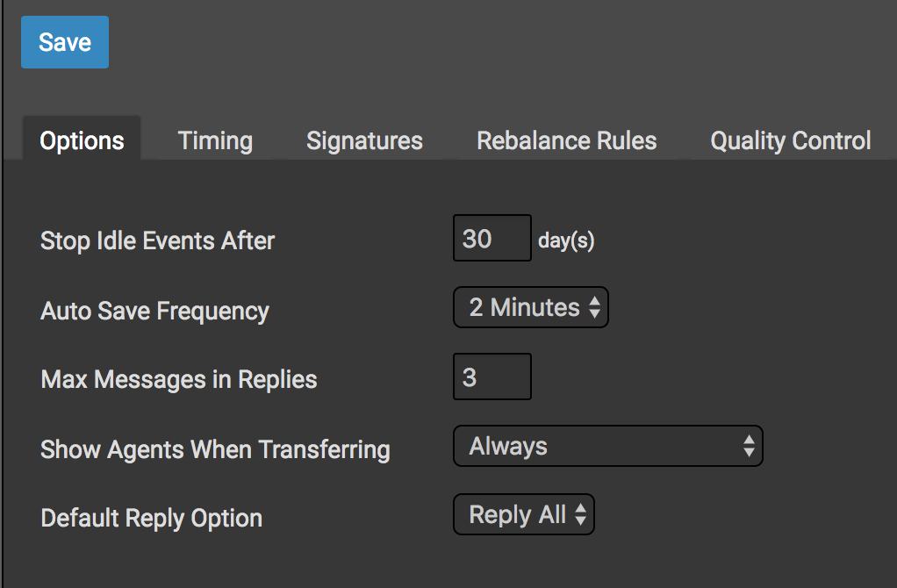Switch to the Options tab
Screen dimensions: 897x588
click(x=82, y=140)
